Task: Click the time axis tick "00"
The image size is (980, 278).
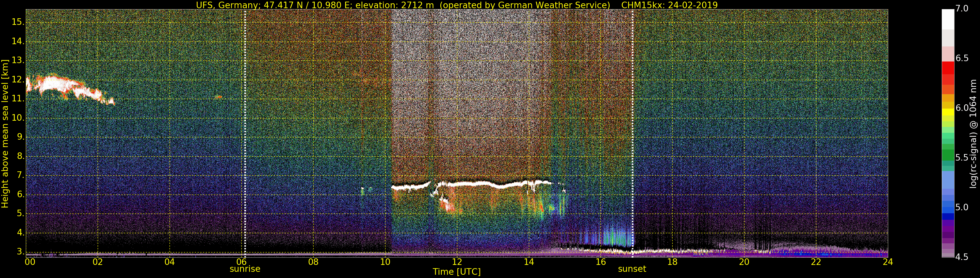Action: (30, 262)
